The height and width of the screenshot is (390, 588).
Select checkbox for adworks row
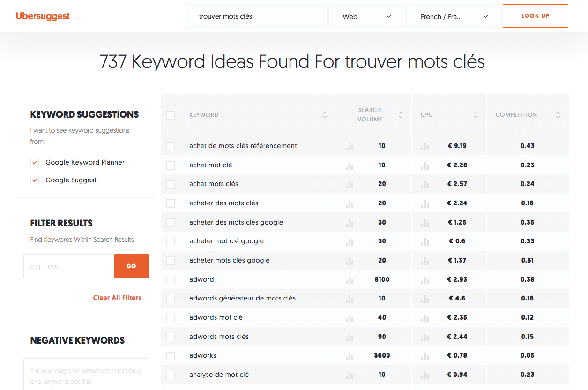[x=171, y=356]
